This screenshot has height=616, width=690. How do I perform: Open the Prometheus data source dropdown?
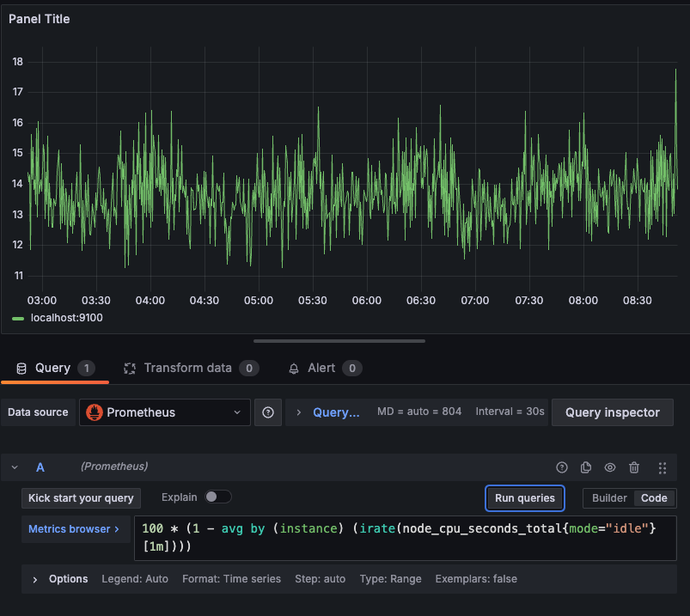tap(165, 412)
